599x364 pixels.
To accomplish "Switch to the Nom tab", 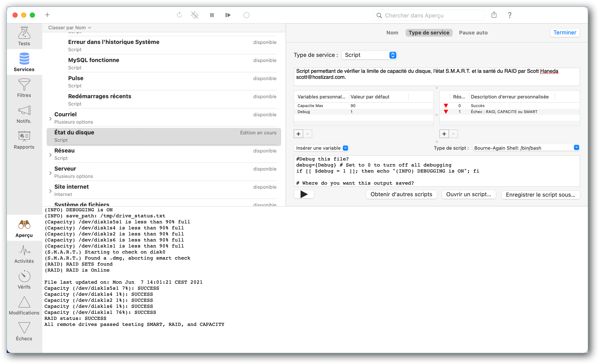I will [392, 33].
